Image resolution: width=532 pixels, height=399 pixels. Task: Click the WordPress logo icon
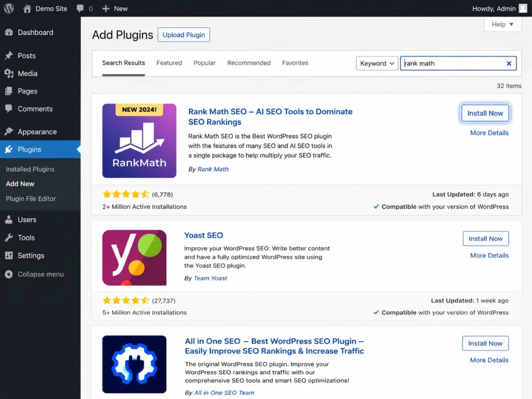point(9,8)
